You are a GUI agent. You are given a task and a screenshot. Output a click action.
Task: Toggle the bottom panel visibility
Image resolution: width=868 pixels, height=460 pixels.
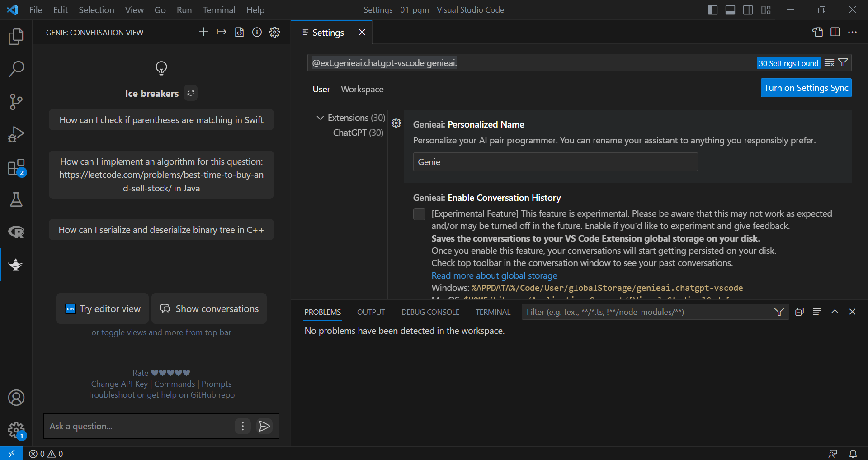click(x=730, y=9)
